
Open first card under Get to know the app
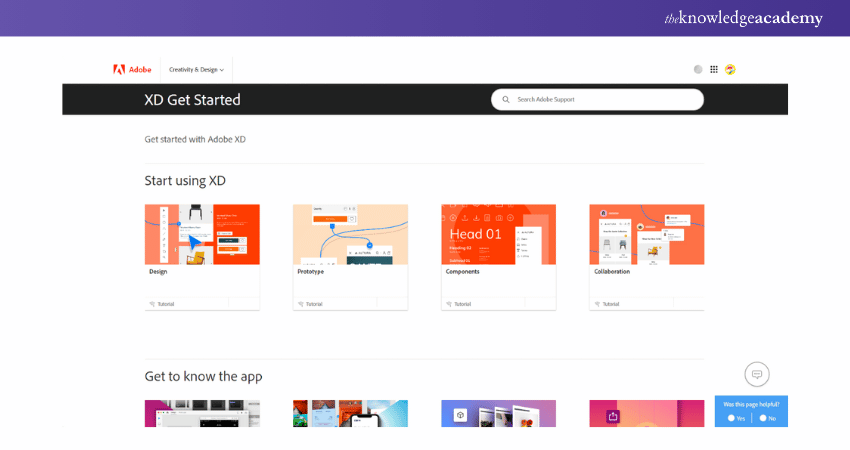coord(202,413)
